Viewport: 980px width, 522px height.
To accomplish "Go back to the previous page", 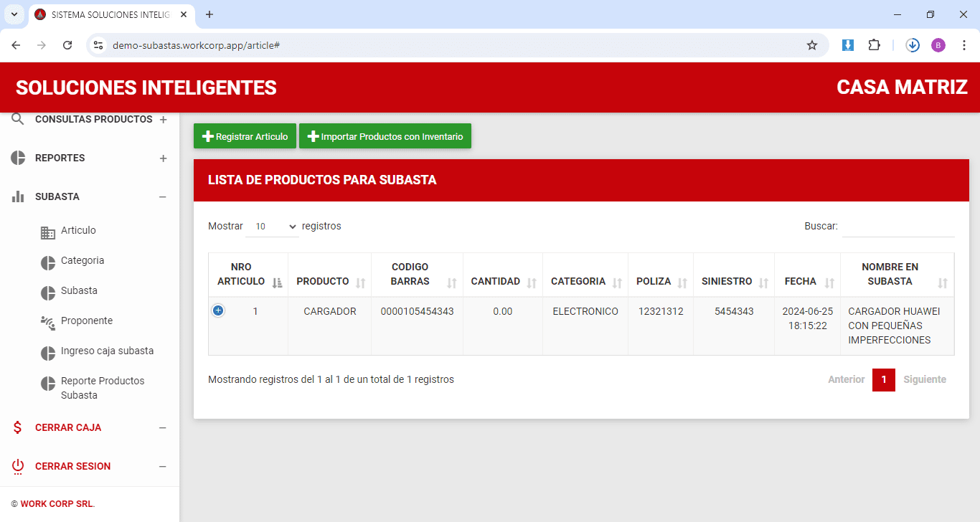I will click(x=16, y=45).
